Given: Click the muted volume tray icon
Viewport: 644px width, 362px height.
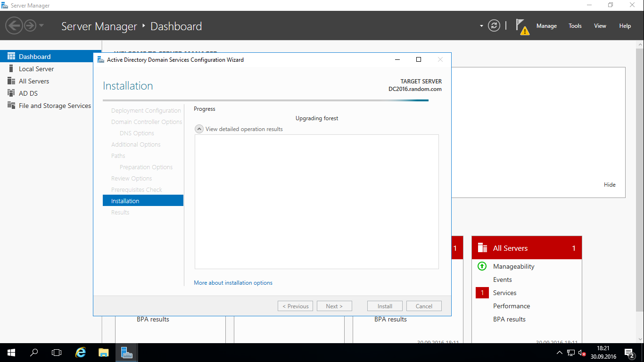Looking at the screenshot, I should pyautogui.click(x=582, y=353).
